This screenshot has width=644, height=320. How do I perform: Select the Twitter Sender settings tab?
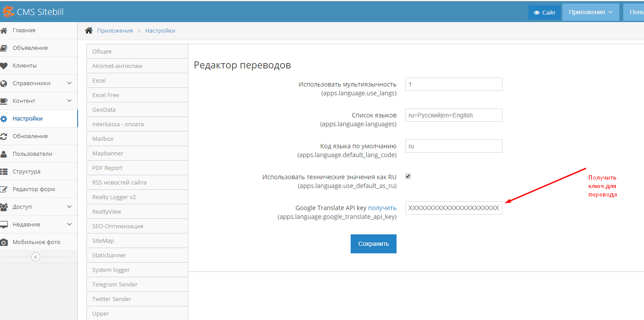click(x=137, y=299)
